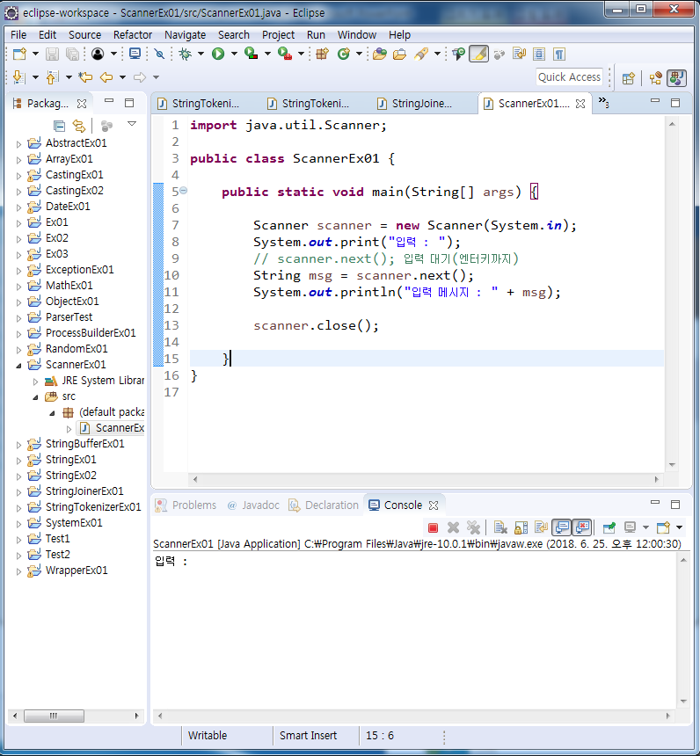Collapse the ScannerEx01 project

point(18,366)
